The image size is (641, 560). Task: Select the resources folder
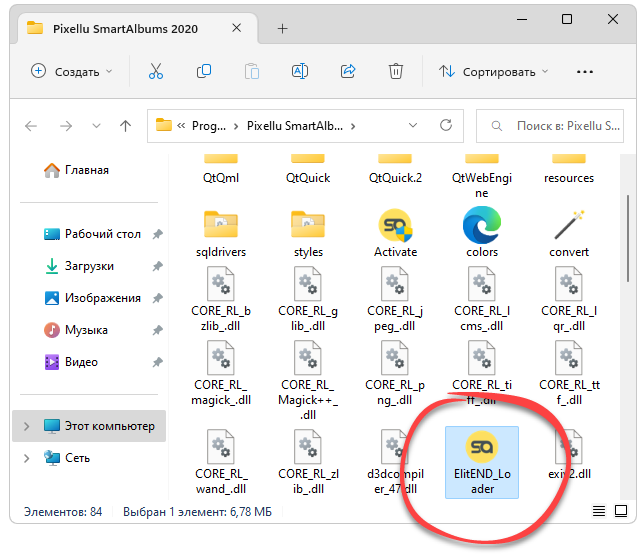(569, 170)
